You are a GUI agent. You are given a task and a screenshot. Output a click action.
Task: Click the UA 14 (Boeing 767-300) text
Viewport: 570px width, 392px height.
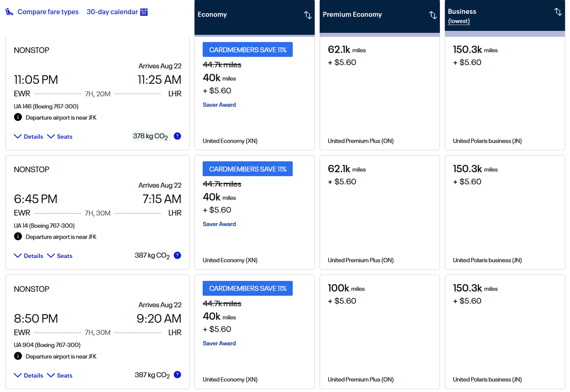[44, 225]
